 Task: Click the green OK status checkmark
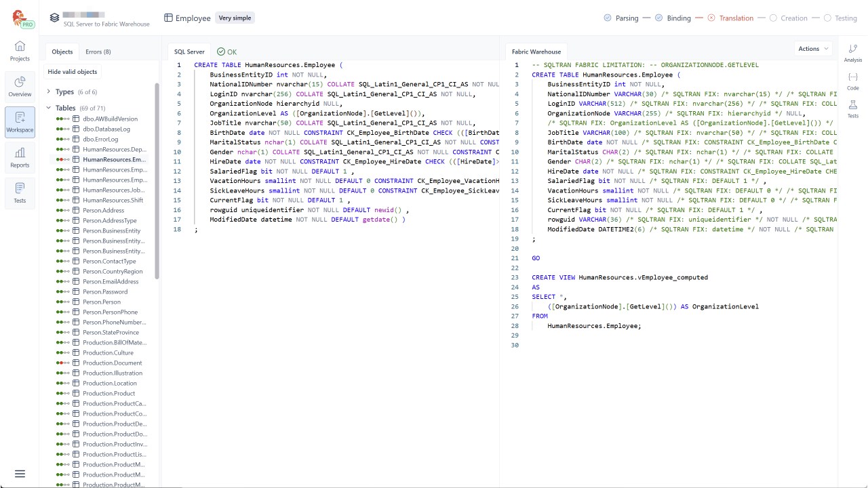(x=221, y=52)
